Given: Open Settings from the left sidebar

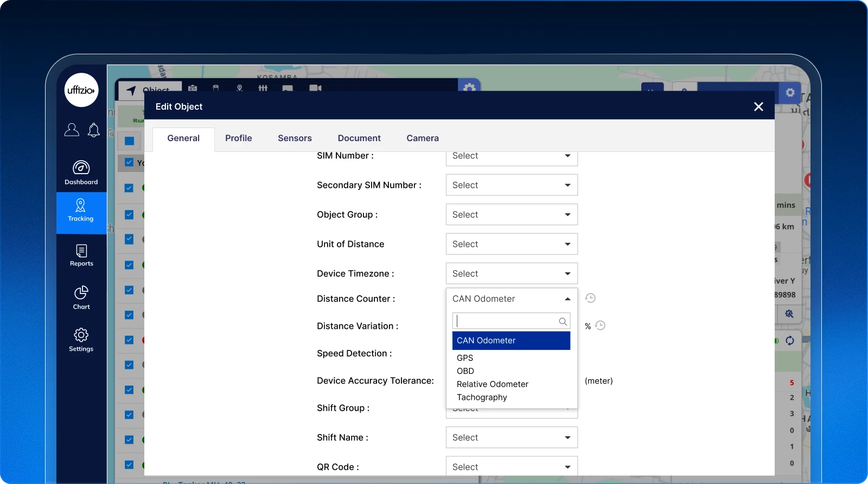Looking at the screenshot, I should coord(81,340).
